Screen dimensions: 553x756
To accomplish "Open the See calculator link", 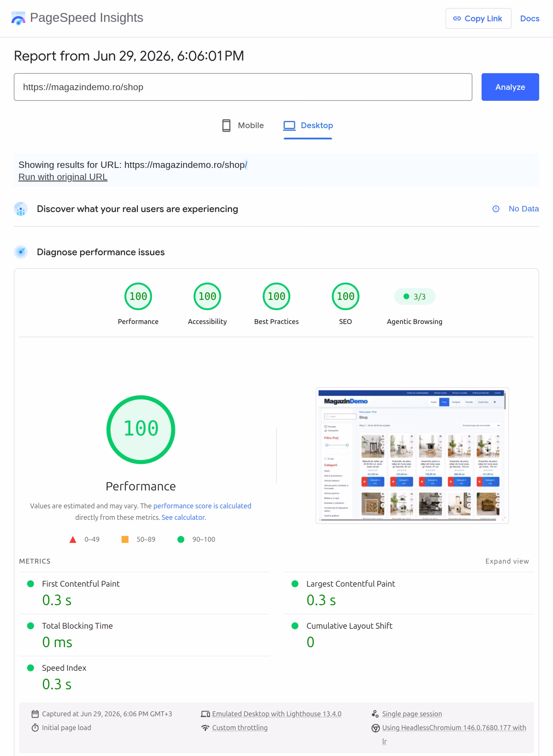I will pos(183,517).
